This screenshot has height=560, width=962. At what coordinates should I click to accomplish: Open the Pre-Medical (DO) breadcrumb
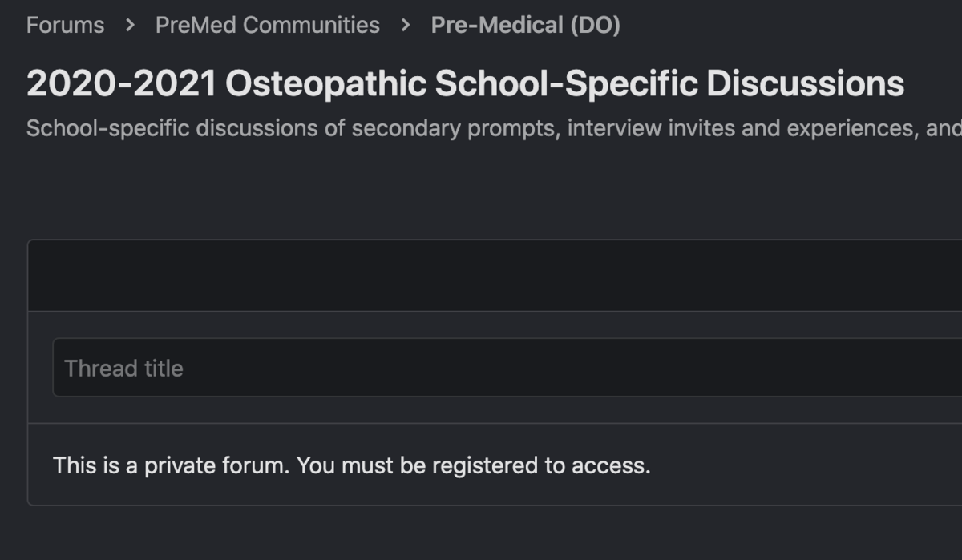525,26
